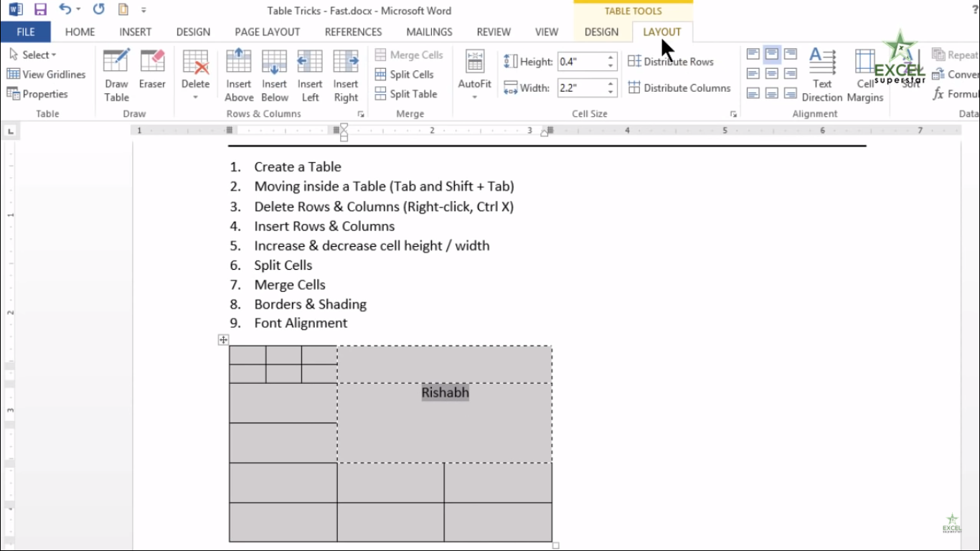
Task: Click the Undo arrow icon
Action: click(65, 10)
